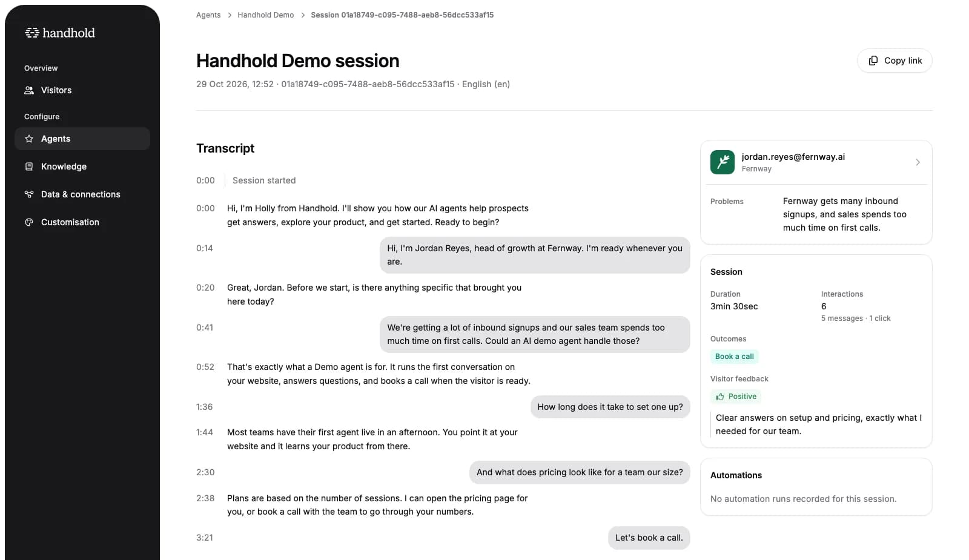Open the Agents breadcrumb link
Image resolution: width=969 pixels, height=560 pixels.
tap(208, 15)
